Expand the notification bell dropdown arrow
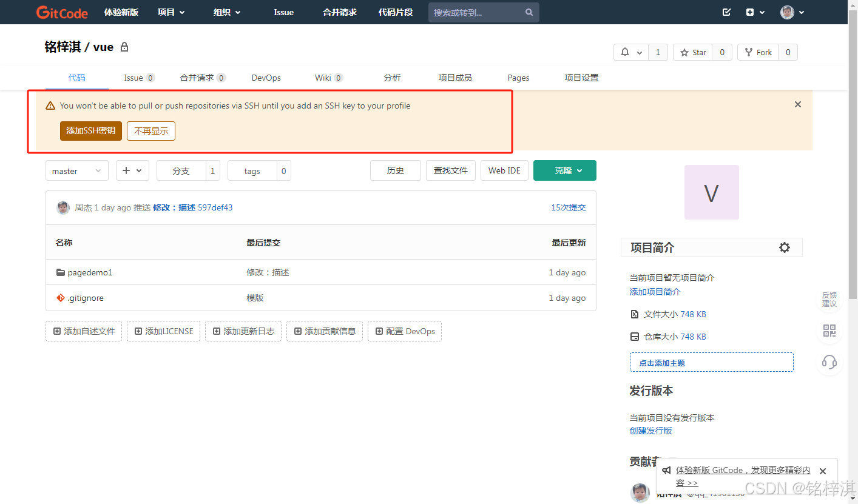 (640, 53)
